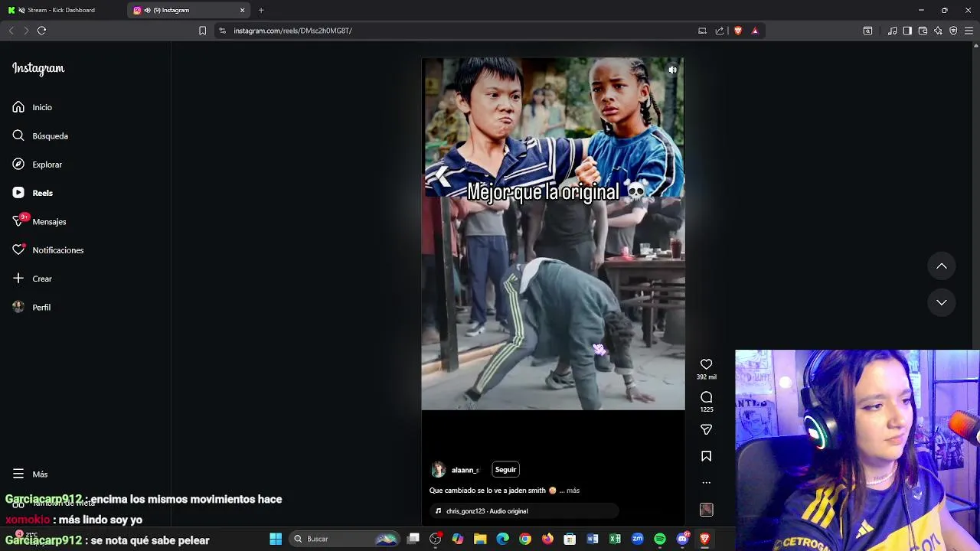Save the reel with the bookmark icon

pos(706,456)
